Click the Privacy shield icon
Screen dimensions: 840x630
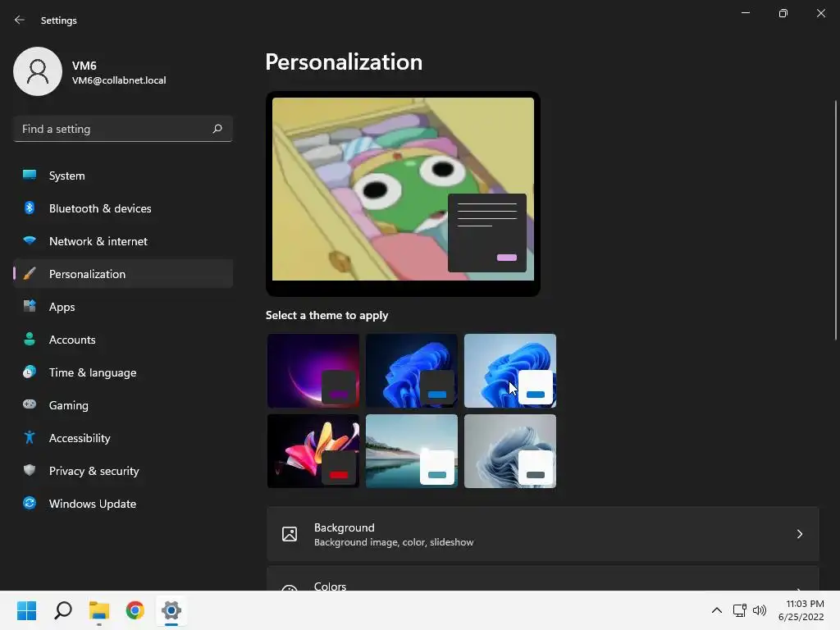point(30,470)
